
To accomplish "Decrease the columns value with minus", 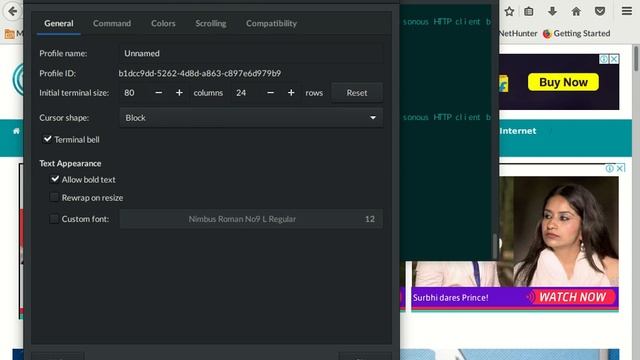I will tap(159, 93).
